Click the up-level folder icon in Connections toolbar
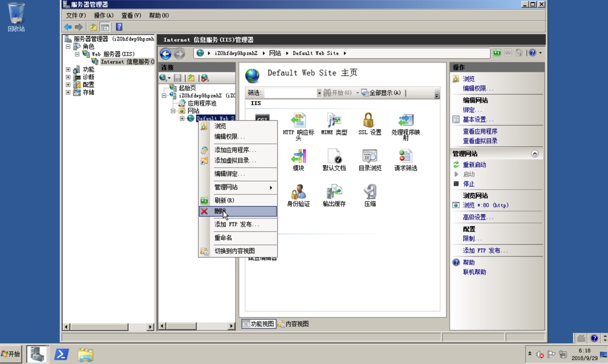Image resolution: width=608 pixels, height=364 pixels. 191,78
